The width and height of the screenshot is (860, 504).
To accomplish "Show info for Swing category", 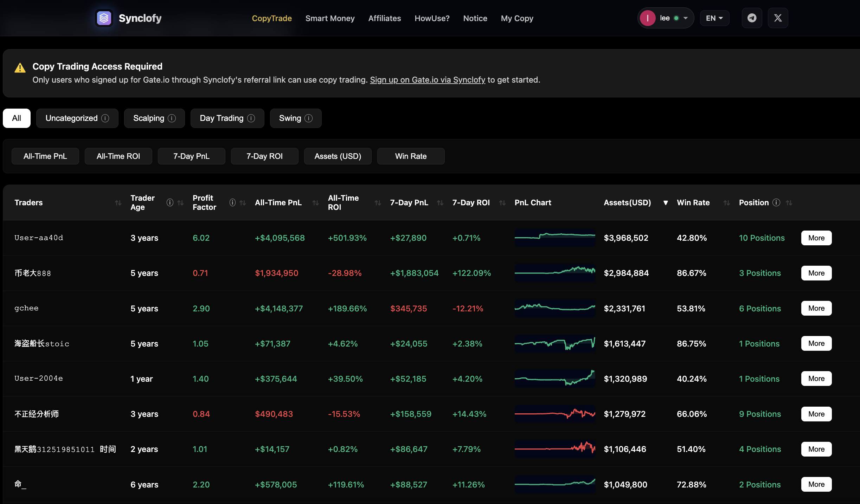I will pyautogui.click(x=308, y=118).
